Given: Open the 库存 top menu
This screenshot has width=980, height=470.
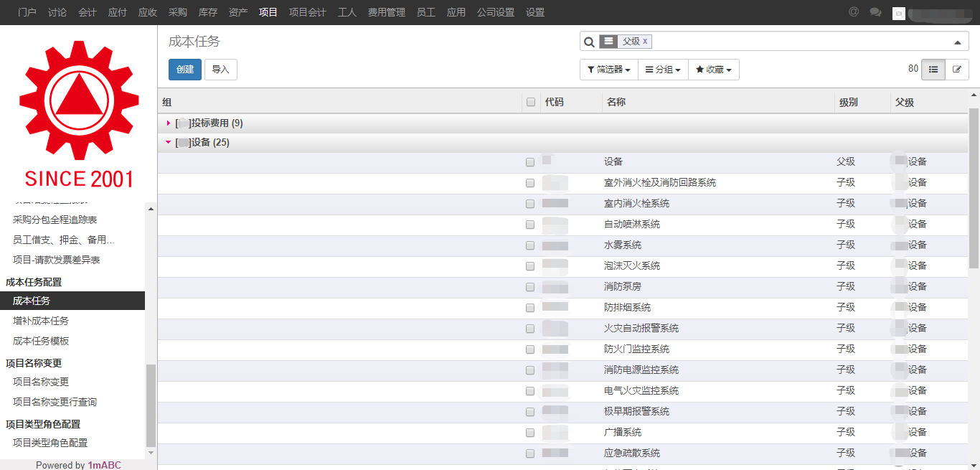Looking at the screenshot, I should click(208, 12).
